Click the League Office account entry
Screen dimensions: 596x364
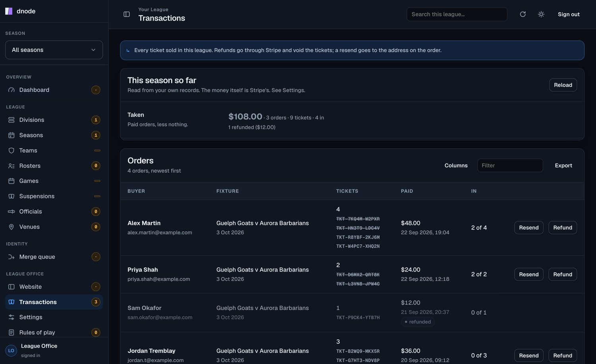[x=54, y=351]
